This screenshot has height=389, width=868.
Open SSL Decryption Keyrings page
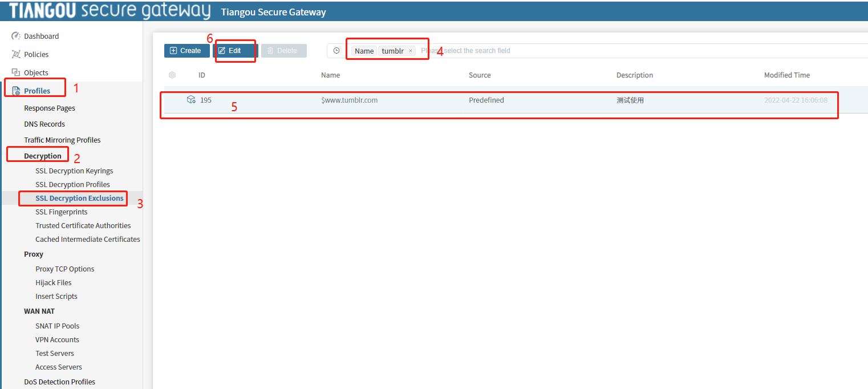(x=74, y=171)
